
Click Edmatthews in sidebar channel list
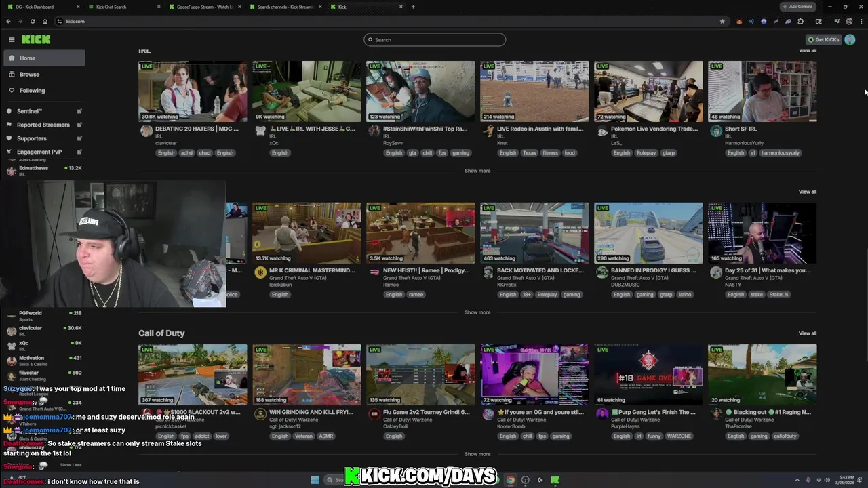(44, 170)
